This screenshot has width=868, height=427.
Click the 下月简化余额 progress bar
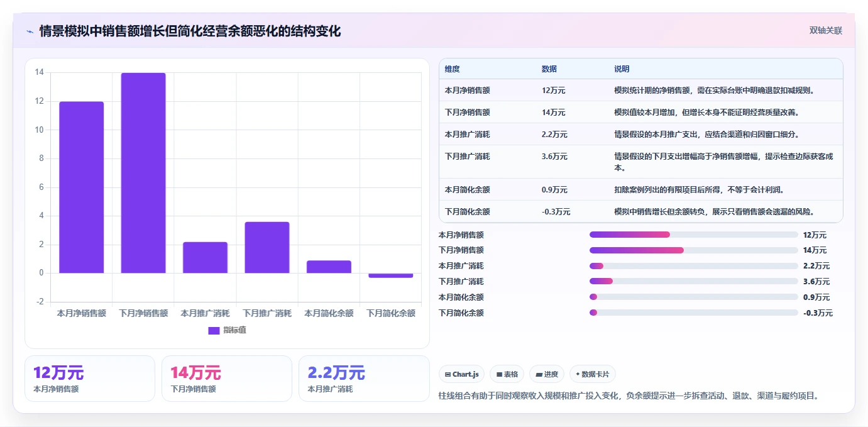(694, 313)
